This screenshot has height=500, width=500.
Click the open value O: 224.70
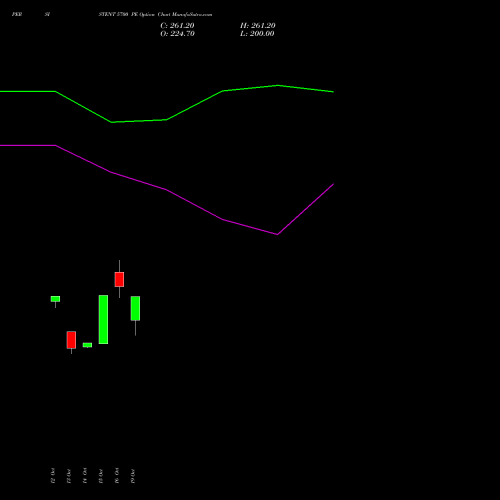coord(177,34)
